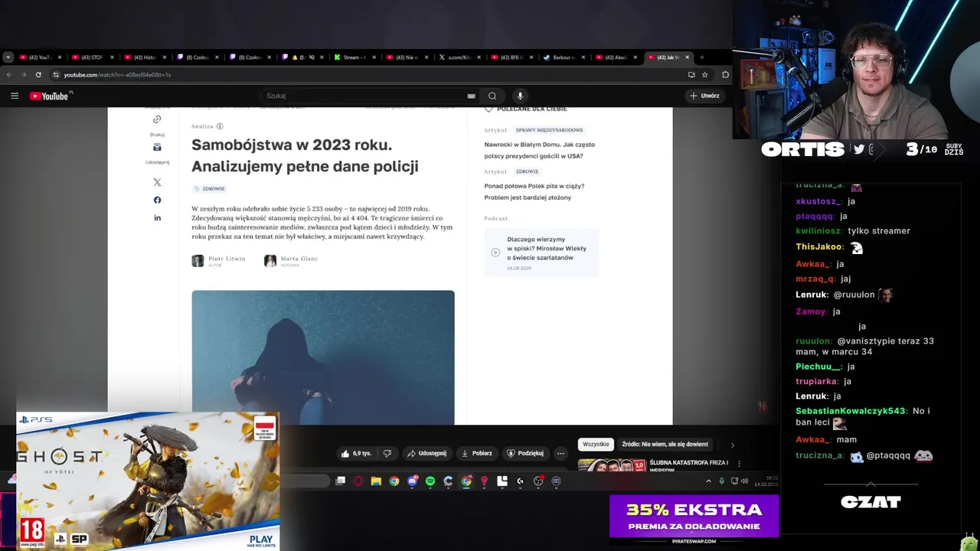Open File Explorer from taskbar
The width and height of the screenshot is (980, 551).
click(376, 481)
